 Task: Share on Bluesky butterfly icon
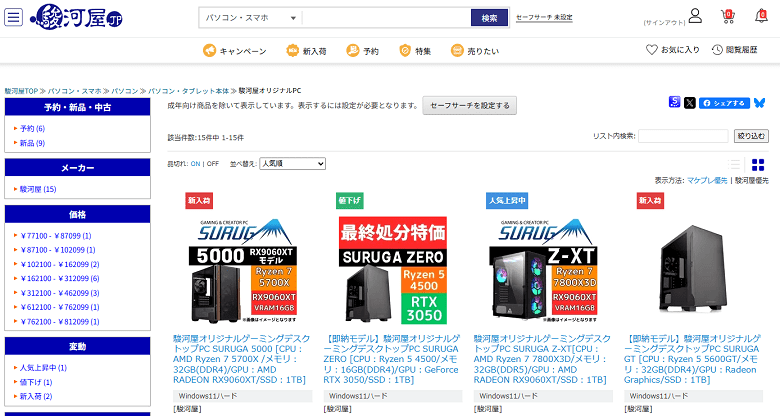[x=760, y=103]
